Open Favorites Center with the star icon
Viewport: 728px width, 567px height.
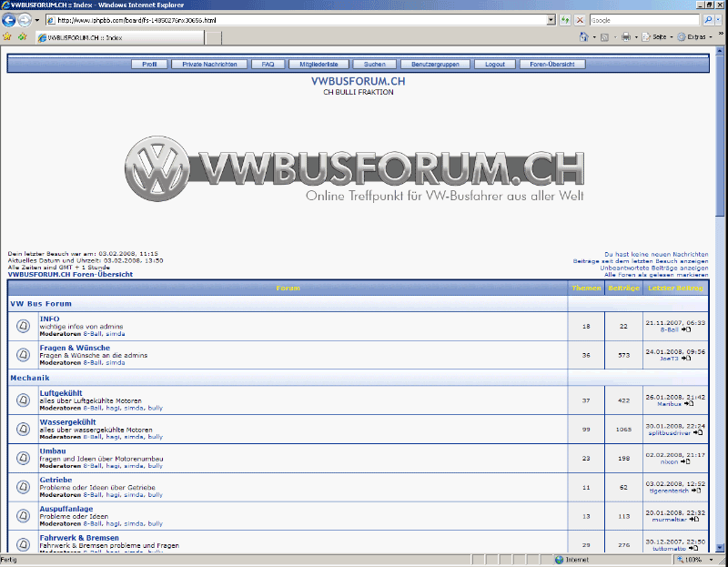click(x=7, y=36)
